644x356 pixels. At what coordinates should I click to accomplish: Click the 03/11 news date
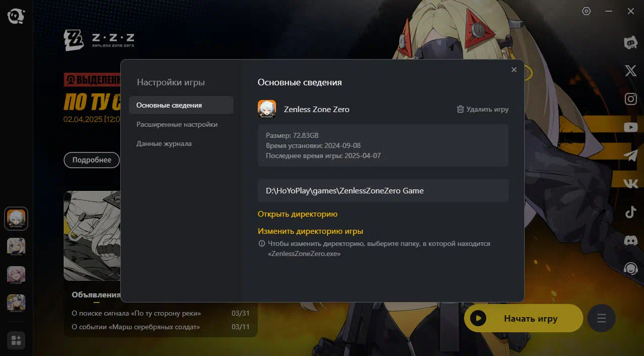pos(241,327)
